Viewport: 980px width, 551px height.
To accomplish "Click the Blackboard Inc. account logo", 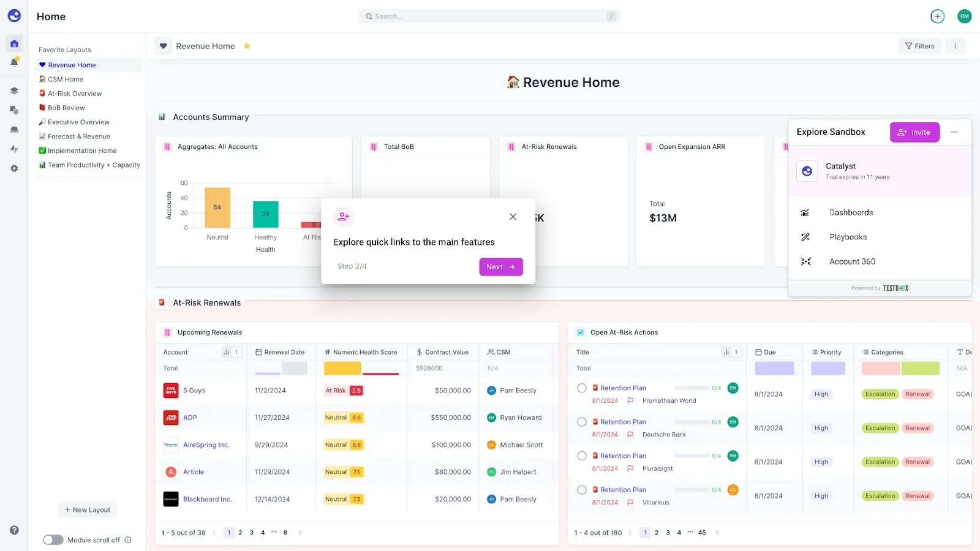I will point(171,499).
